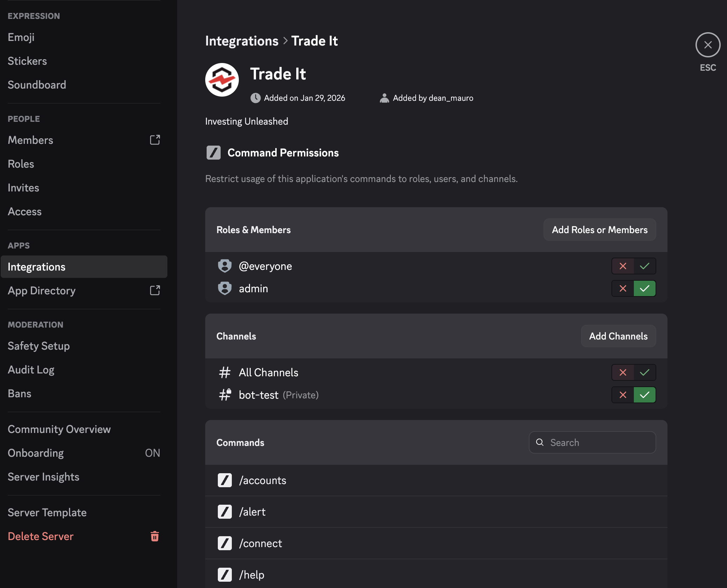727x588 pixels.
Task: Click into the Commands search field
Action: (592, 442)
